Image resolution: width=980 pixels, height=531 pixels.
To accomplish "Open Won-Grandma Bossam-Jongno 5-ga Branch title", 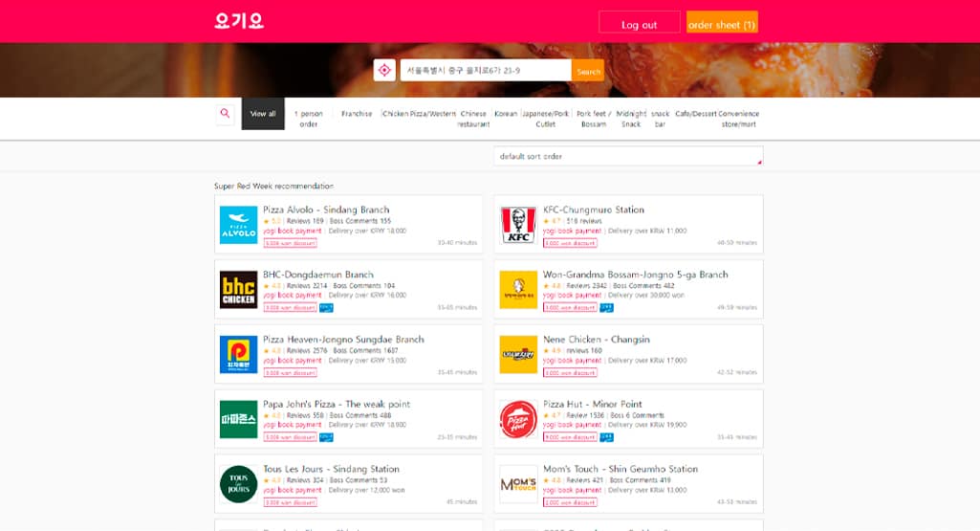I will point(636,275).
